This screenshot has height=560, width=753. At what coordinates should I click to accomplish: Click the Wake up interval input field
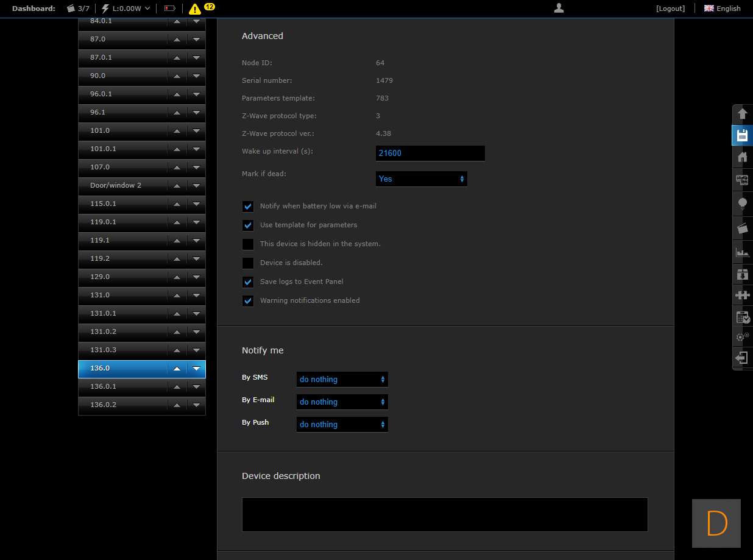point(430,154)
